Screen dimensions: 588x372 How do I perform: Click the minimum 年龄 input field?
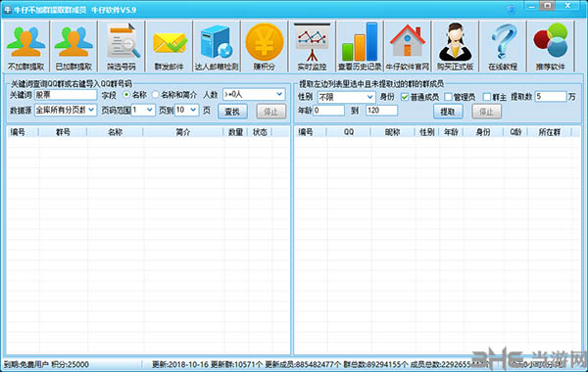point(328,111)
